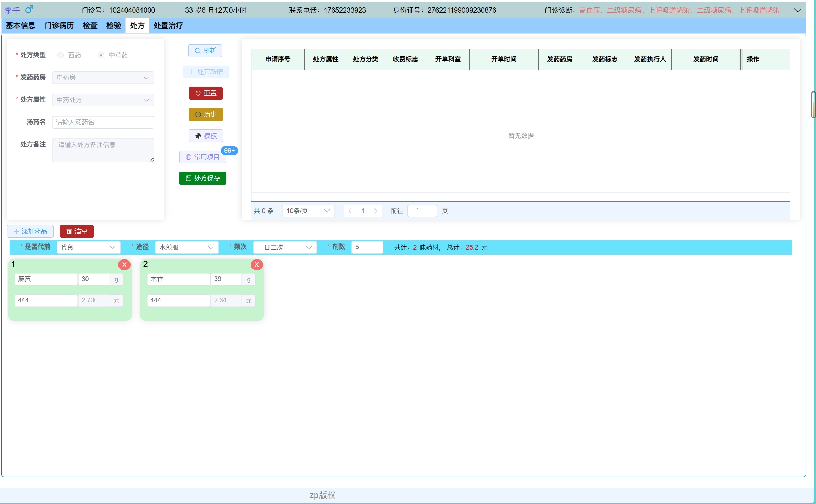Click the red X on 麻黄 card
The image size is (816, 504).
tap(124, 265)
